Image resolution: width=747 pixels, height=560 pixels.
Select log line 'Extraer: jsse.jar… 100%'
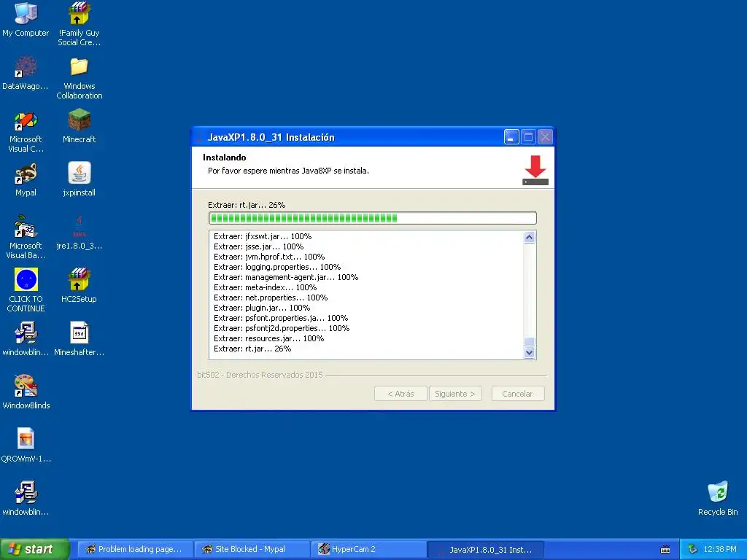pyautogui.click(x=258, y=246)
